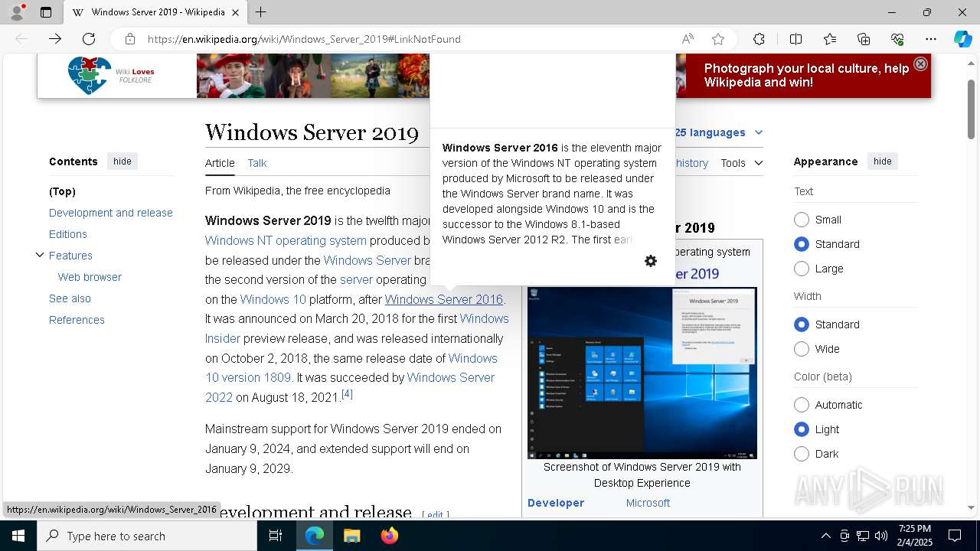The image size is (980, 551).
Task: Click the browser address bar URL
Action: (304, 39)
